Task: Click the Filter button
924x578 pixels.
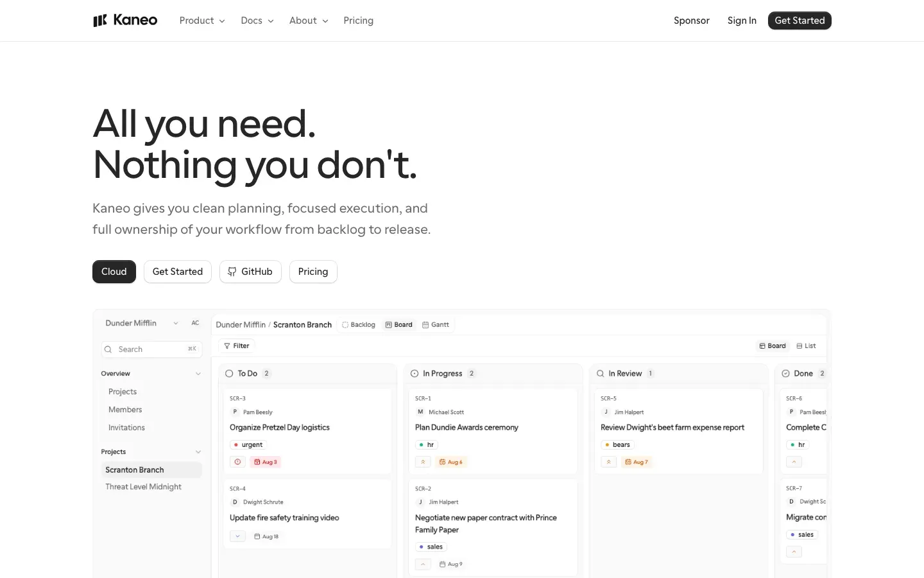Action: [x=237, y=346]
